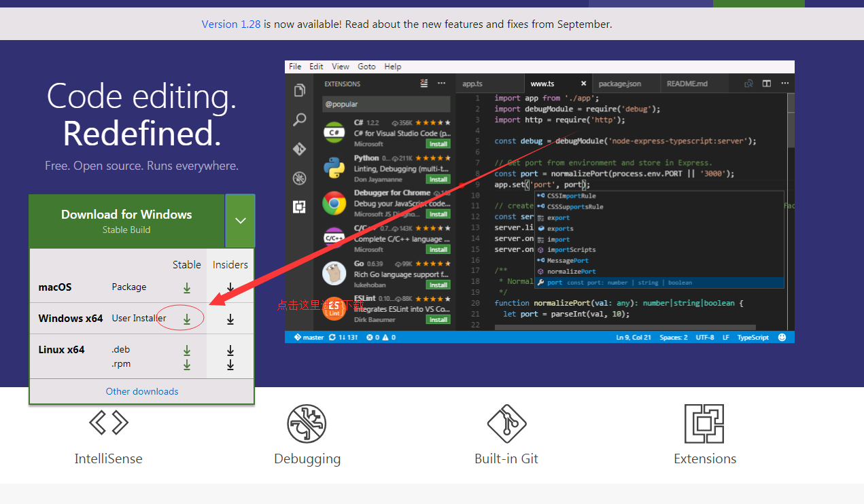Click the split editor icon
The height and width of the screenshot is (504, 864).
767,84
